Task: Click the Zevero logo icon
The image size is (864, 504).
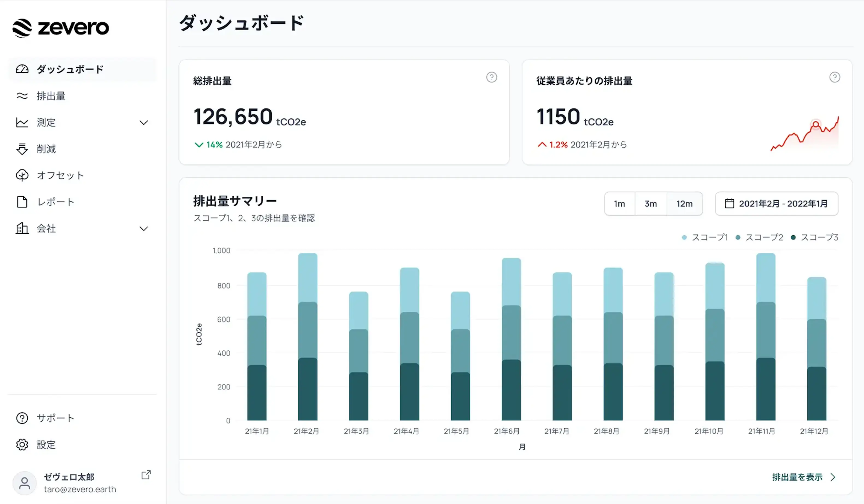Action: [x=22, y=28]
